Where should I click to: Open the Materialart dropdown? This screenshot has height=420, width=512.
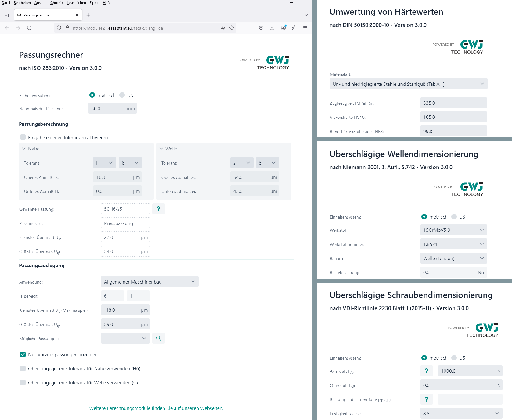(408, 84)
